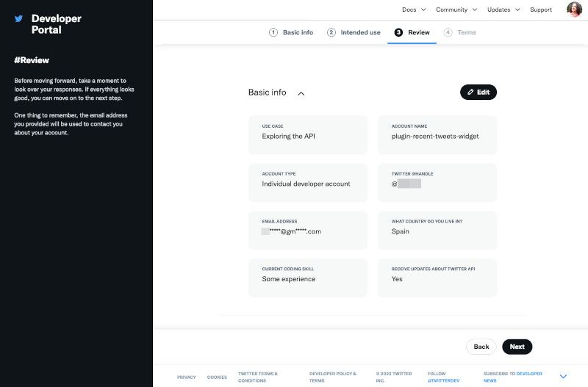The width and height of the screenshot is (588, 387).
Task: Click the masked email address value
Action: tap(291, 231)
